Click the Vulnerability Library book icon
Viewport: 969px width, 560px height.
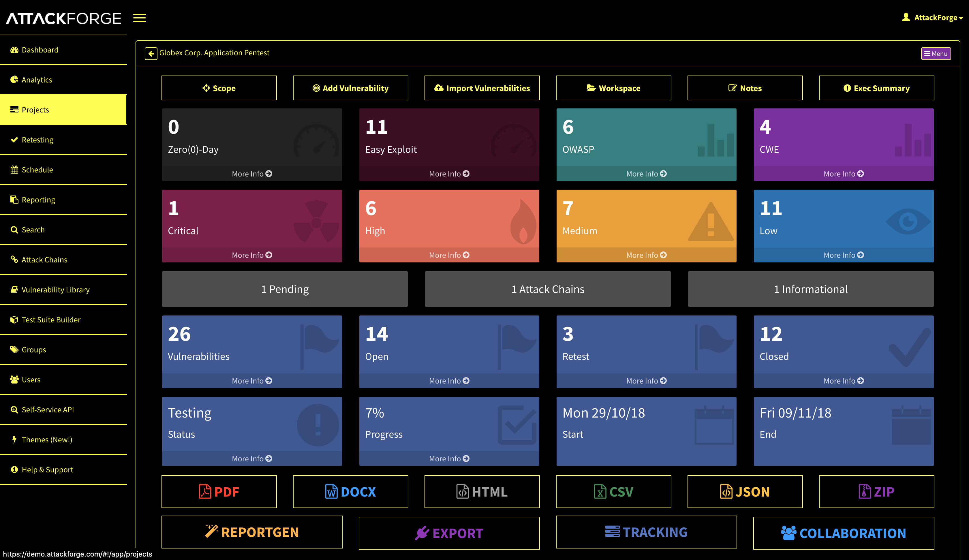[x=14, y=290]
